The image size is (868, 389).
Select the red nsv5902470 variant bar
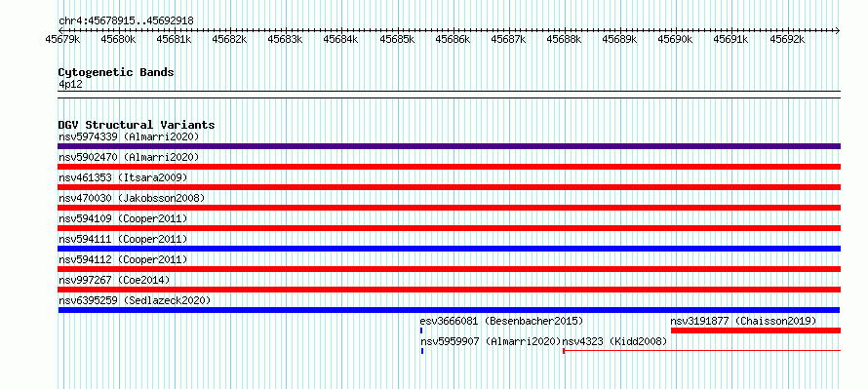coord(449,167)
